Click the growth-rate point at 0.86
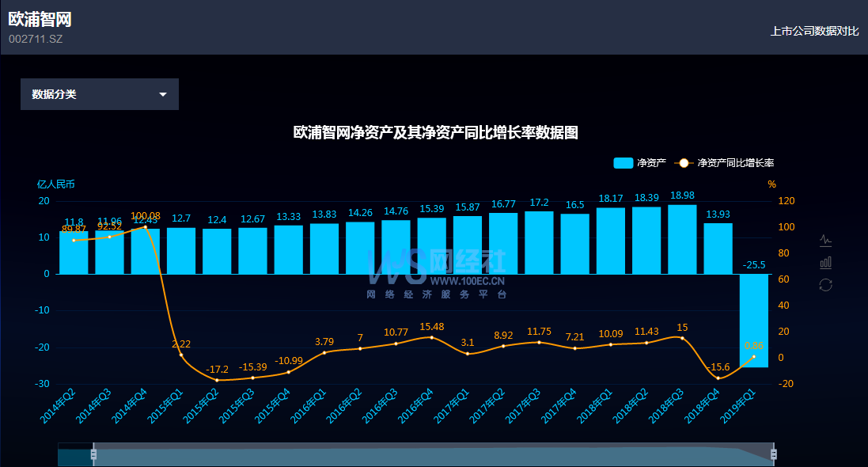 (x=754, y=357)
